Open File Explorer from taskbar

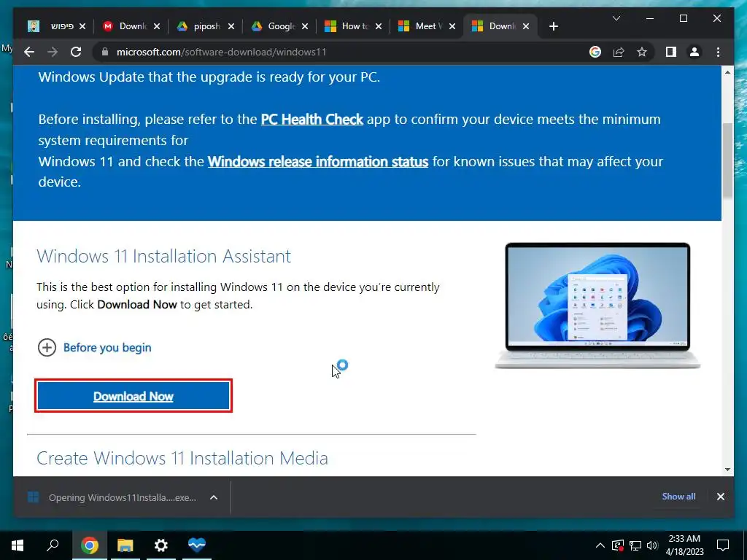125,545
